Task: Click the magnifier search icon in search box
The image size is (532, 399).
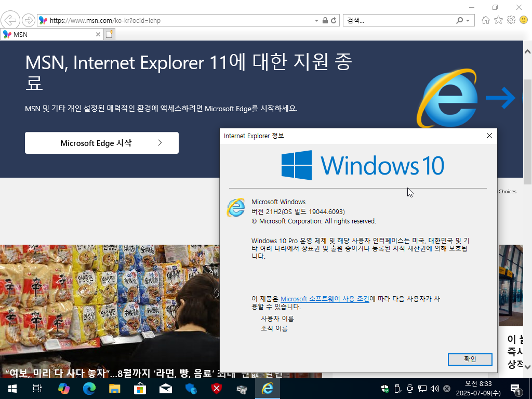Action: tap(459, 20)
